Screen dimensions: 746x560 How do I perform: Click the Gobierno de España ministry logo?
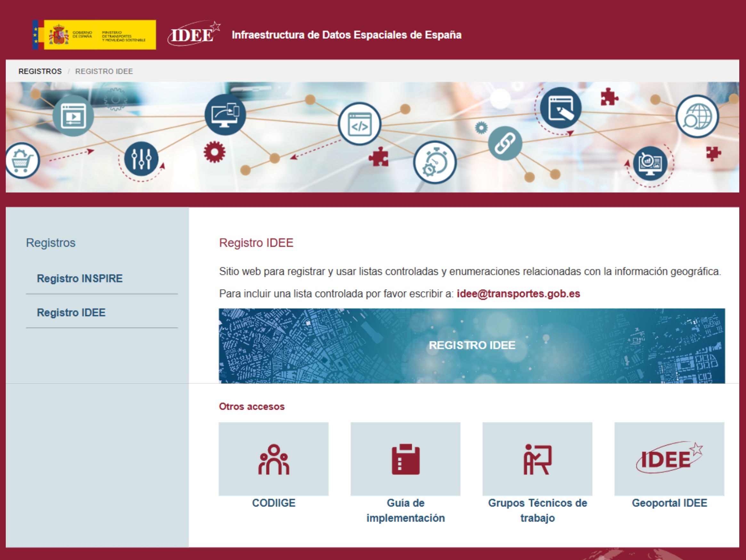(94, 35)
